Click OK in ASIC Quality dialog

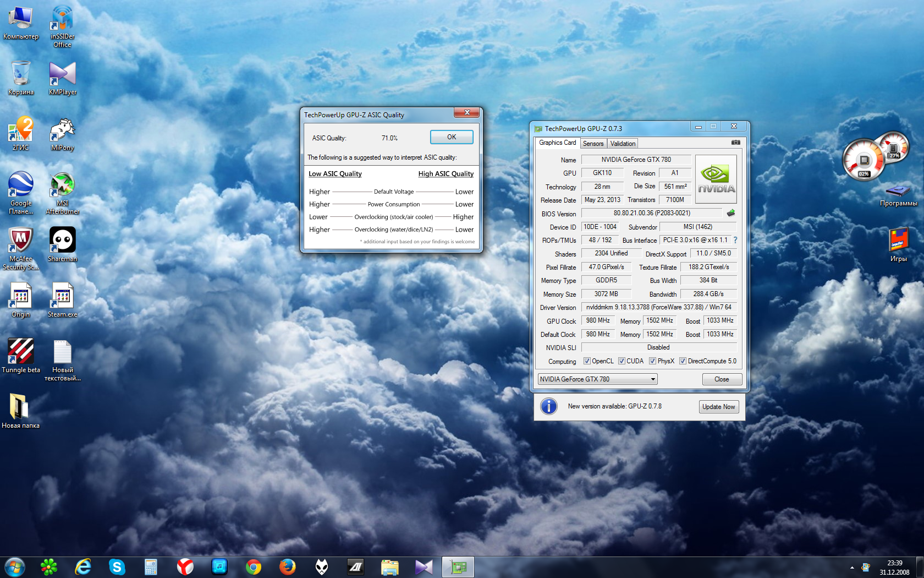tap(452, 137)
